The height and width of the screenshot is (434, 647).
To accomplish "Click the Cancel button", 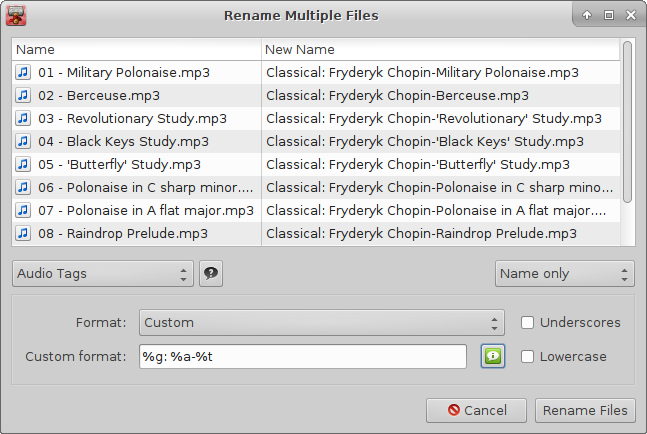I will pos(476,410).
